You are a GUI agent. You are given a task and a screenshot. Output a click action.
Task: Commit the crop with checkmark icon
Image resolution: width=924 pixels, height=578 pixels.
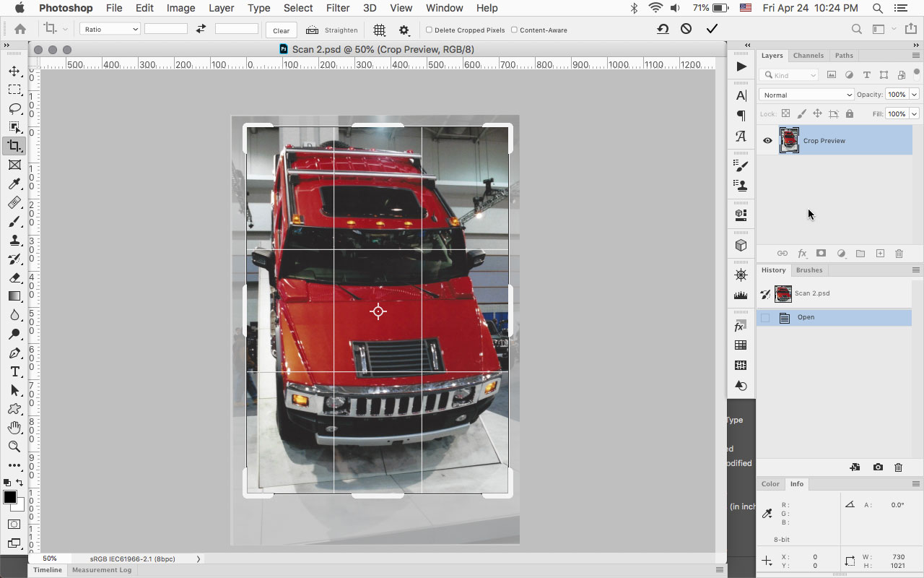[x=712, y=29]
